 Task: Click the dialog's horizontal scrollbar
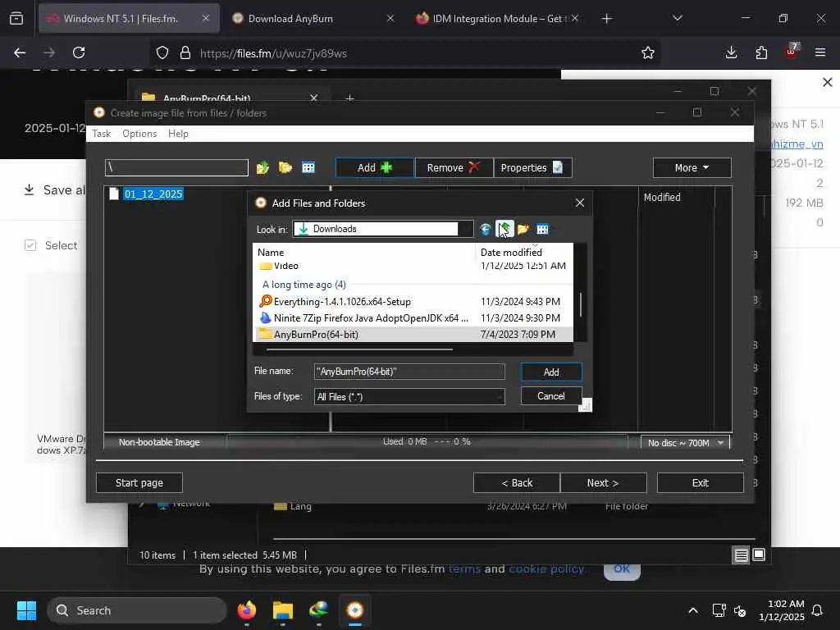point(359,349)
